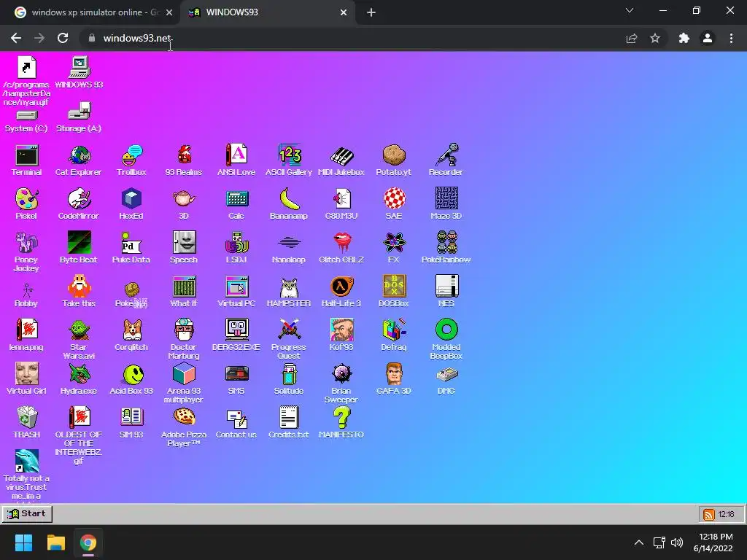Screen dimensions: 747x560
Task: Open DERG32.EXE icon
Action: [236, 335]
